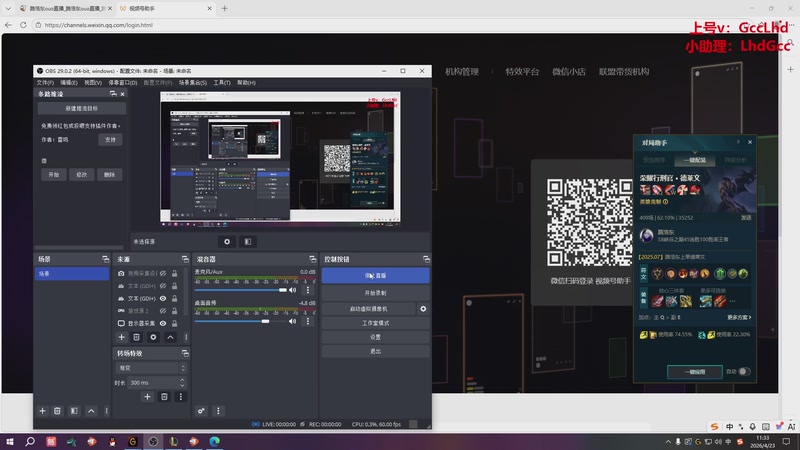
Task: Remove the selected source with the trash icon
Action: (x=136, y=337)
